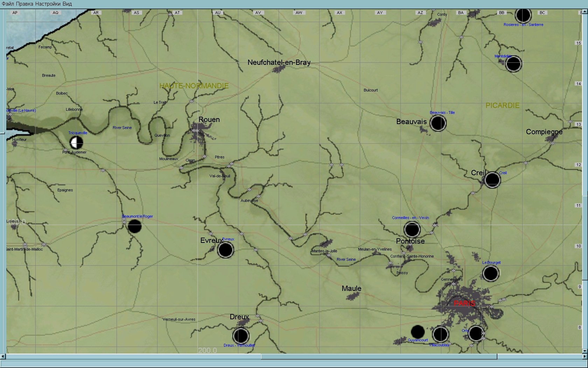588x368 pixels.
Task: Click the Compiegne city label
Action: pyautogui.click(x=544, y=132)
